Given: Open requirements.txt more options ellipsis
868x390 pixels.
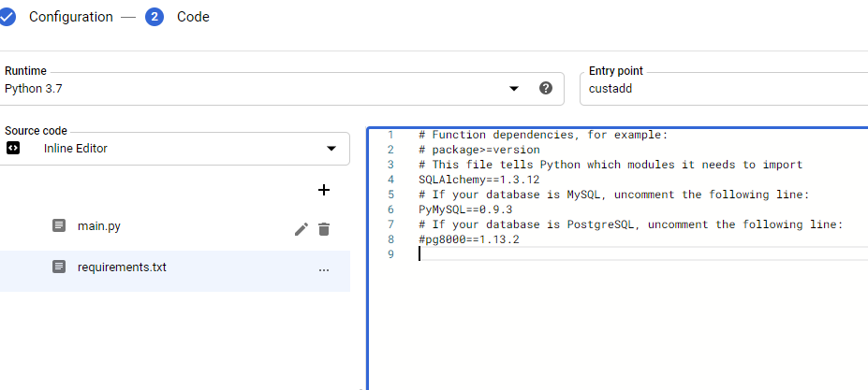Looking at the screenshot, I should tap(324, 270).
